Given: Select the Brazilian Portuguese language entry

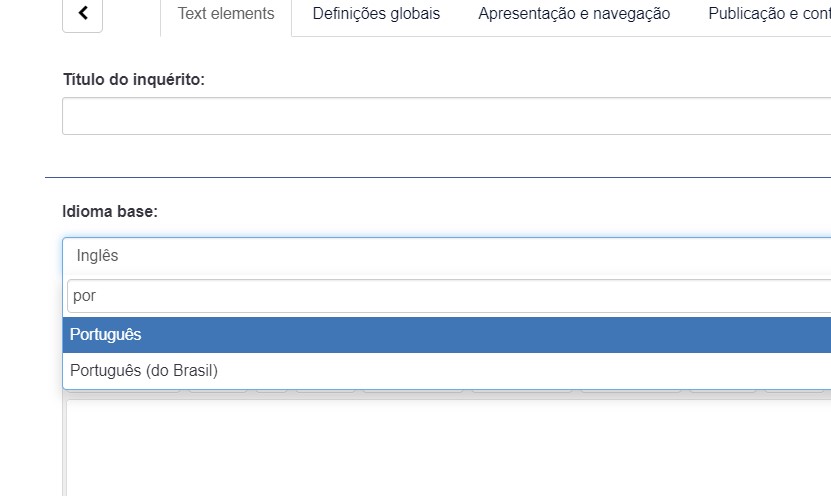Looking at the screenshot, I should [144, 370].
